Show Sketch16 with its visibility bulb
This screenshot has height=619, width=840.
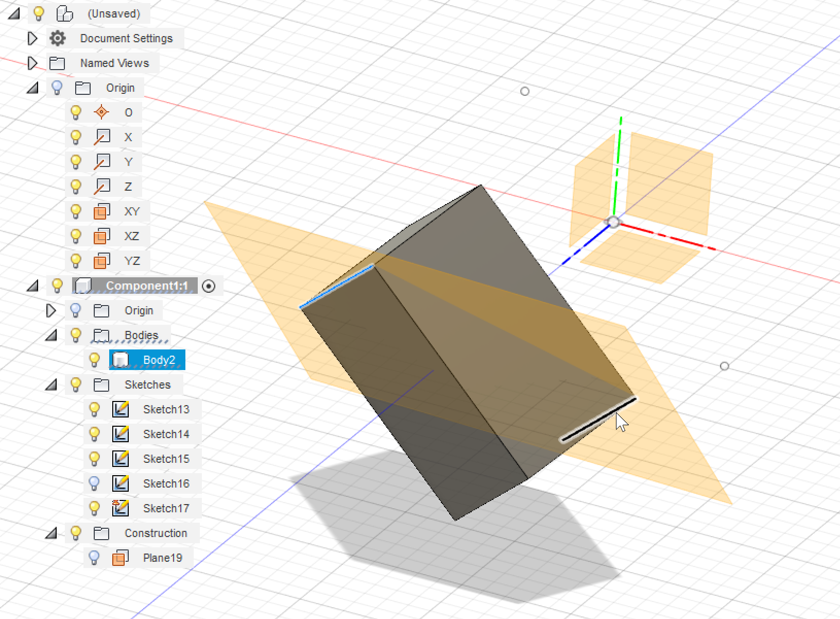[95, 483]
